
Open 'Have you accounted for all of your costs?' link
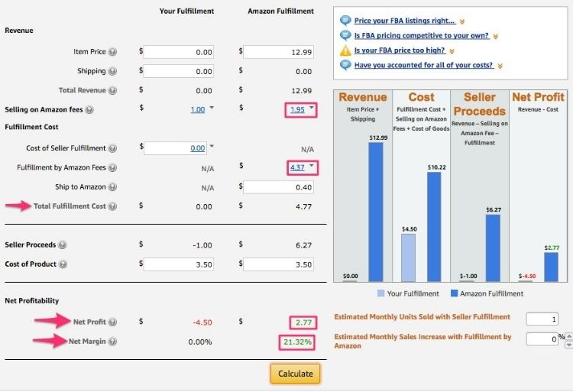(423, 65)
